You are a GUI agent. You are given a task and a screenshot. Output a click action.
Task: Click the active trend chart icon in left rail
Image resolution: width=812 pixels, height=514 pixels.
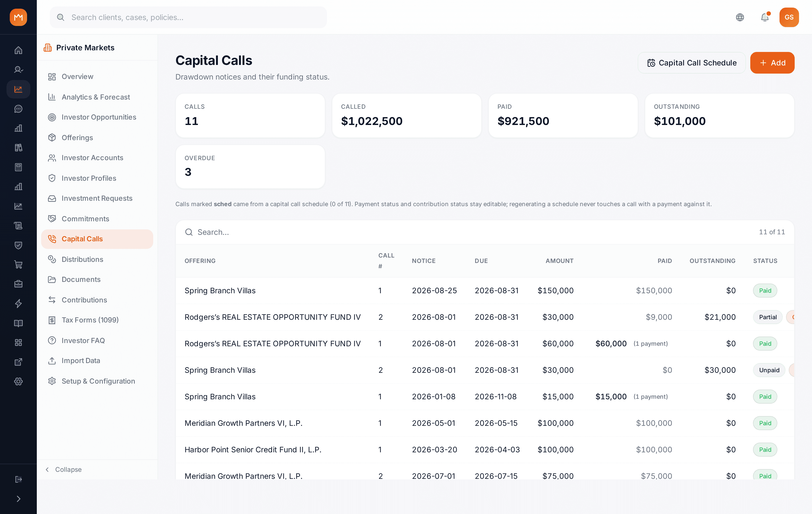(18, 89)
